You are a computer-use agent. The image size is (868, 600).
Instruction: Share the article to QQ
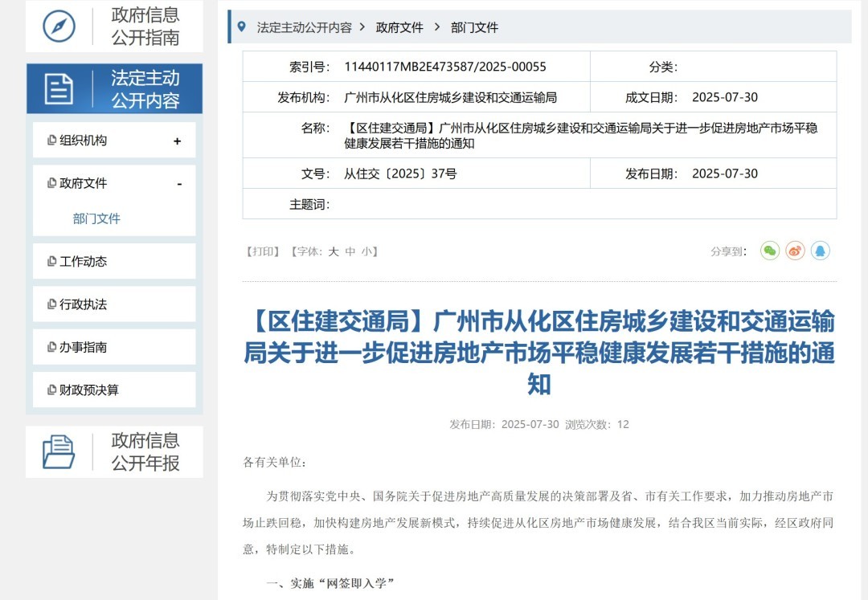[x=821, y=251]
